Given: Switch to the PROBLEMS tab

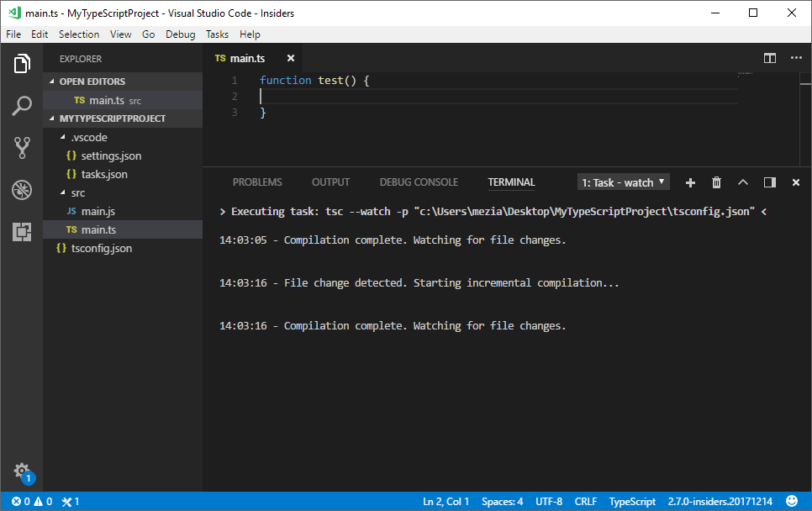Looking at the screenshot, I should pyautogui.click(x=257, y=182).
